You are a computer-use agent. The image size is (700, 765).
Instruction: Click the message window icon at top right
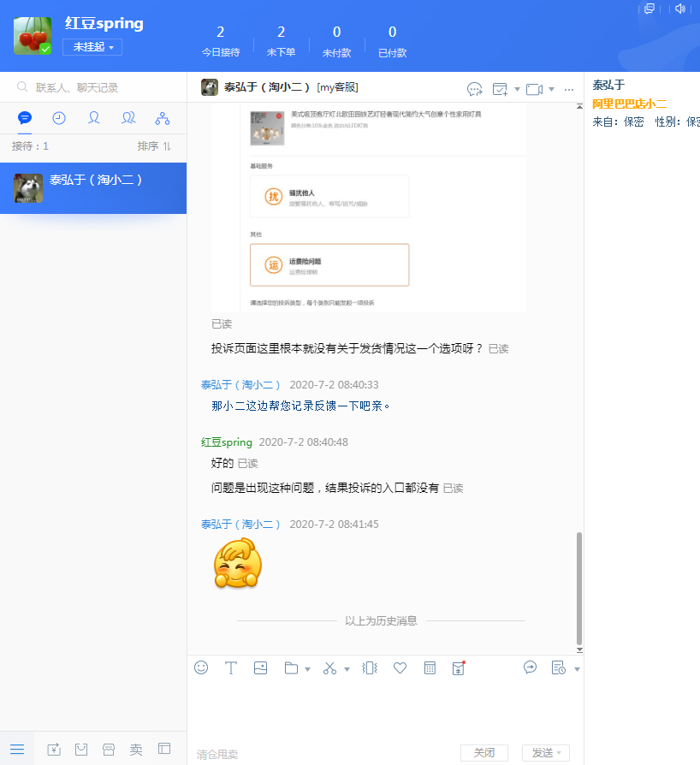650,9
